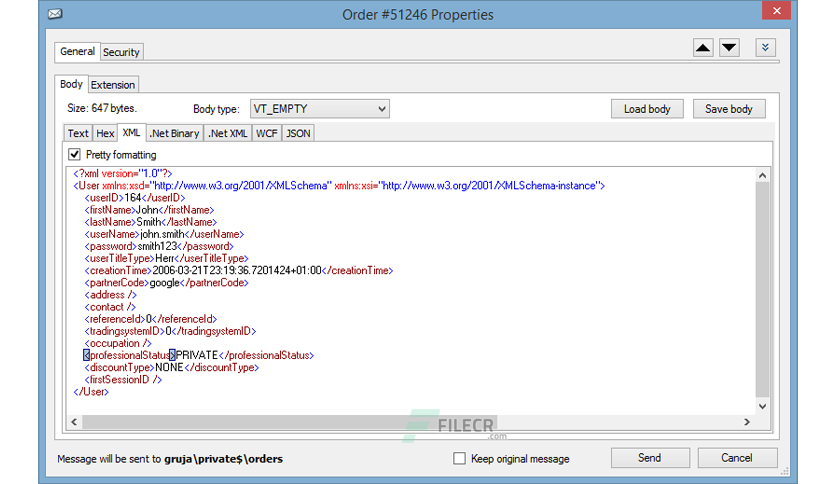This screenshot has width=836, height=484.
Task: Click the referenceId element line
Action: (x=151, y=319)
